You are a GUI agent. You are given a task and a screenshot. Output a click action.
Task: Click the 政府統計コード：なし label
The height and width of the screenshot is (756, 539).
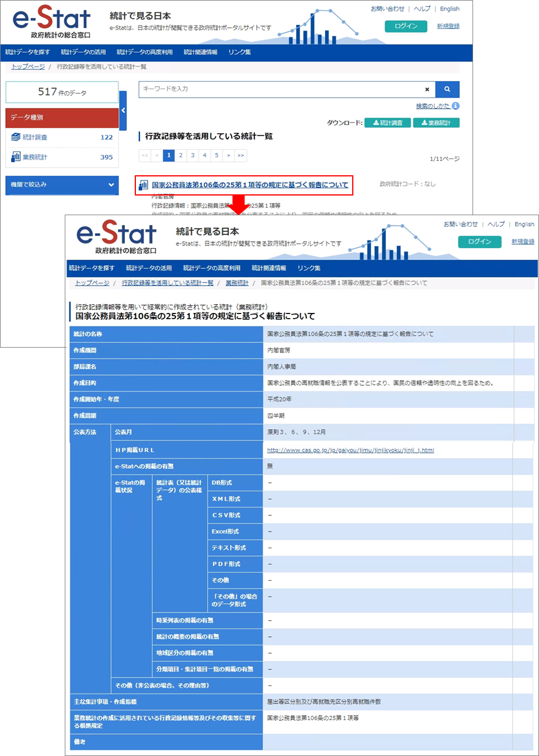408,184
